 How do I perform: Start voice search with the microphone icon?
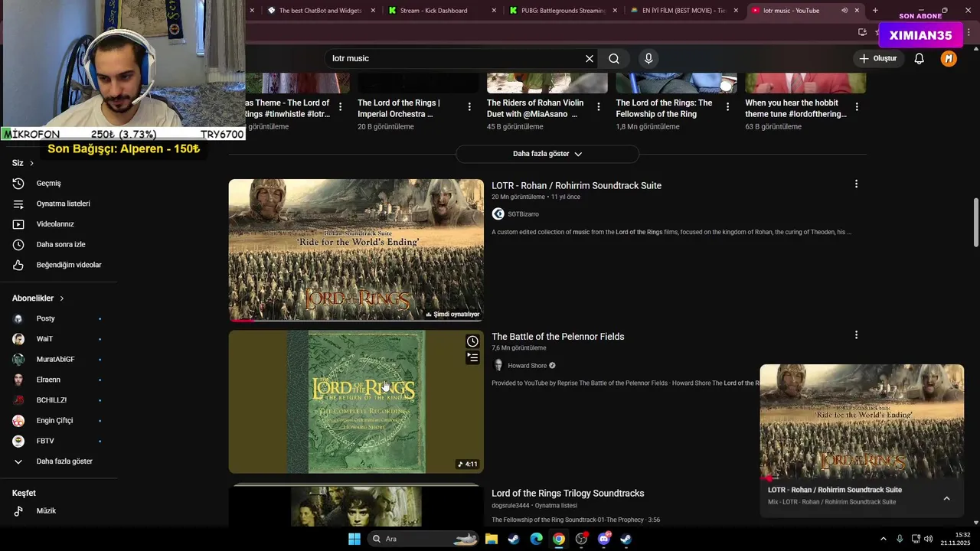click(x=648, y=58)
